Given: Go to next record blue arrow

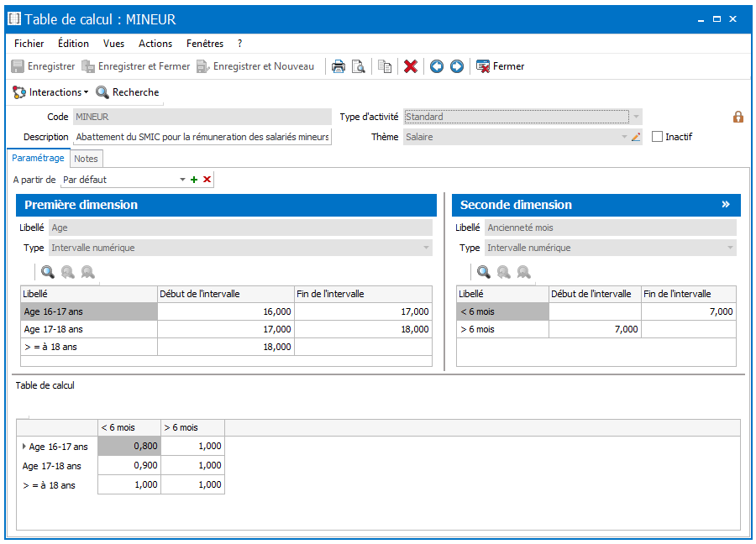Looking at the screenshot, I should tap(457, 66).
